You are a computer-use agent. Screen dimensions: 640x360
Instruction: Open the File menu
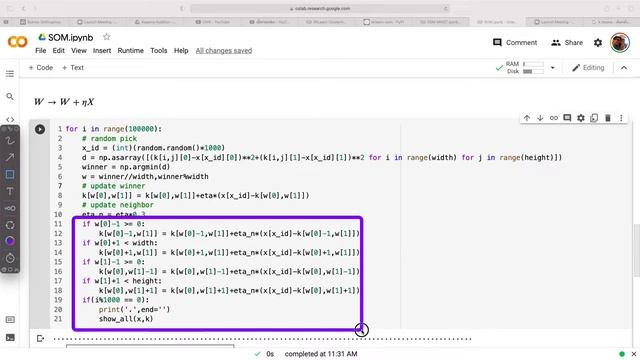coord(41,51)
